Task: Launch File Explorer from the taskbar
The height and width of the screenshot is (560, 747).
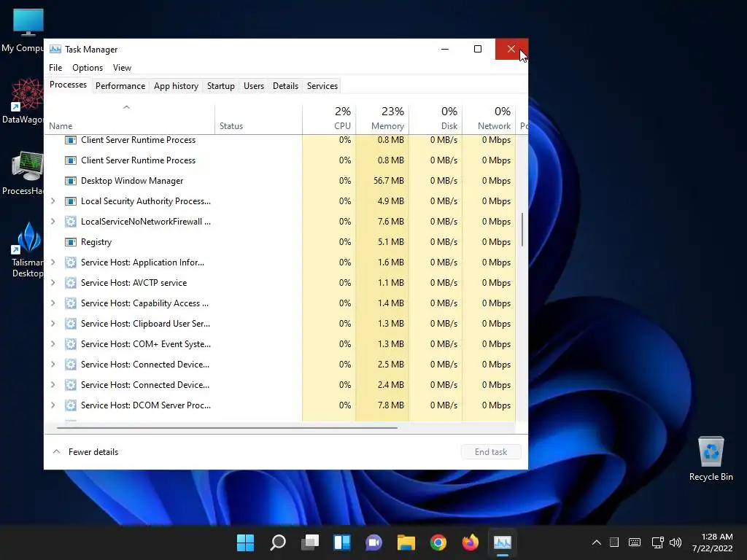Action: 406,542
